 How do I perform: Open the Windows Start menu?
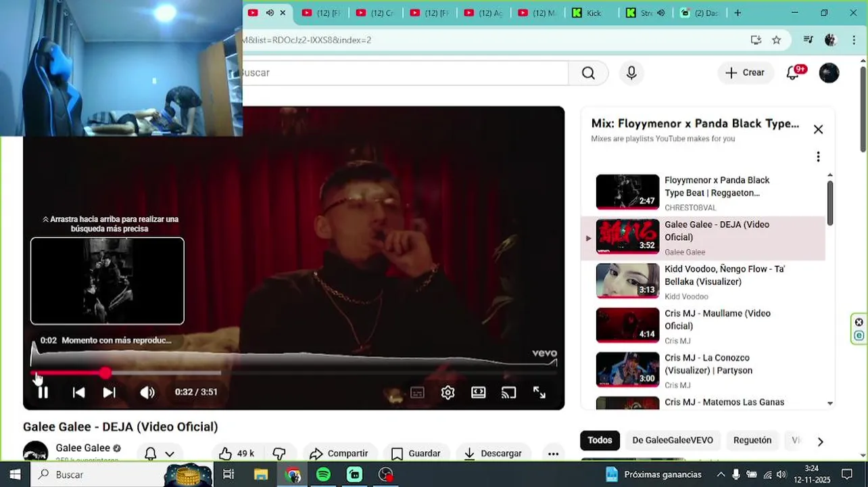click(x=14, y=474)
